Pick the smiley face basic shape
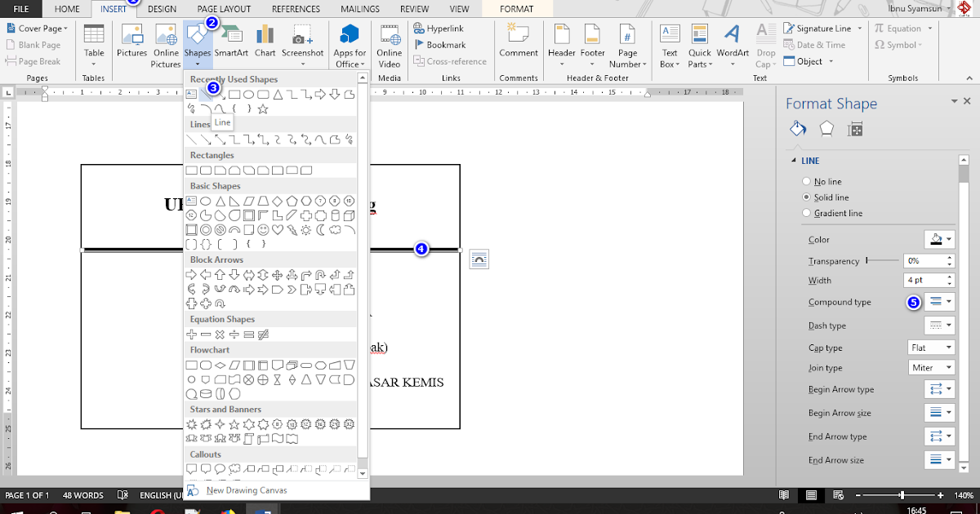The width and height of the screenshot is (980, 514). coord(263,230)
